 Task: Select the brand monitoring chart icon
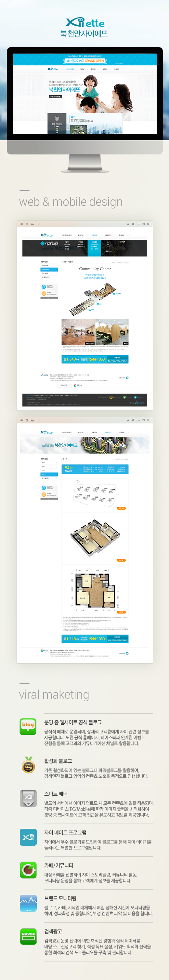click(x=28, y=903)
